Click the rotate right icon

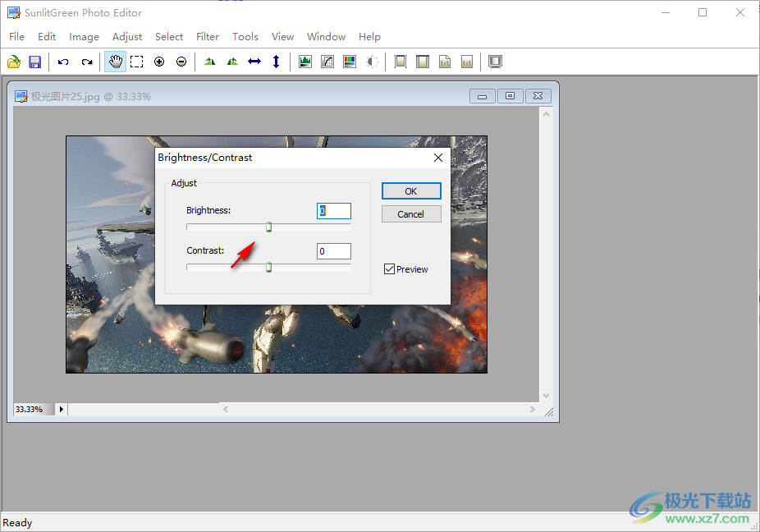tap(232, 62)
